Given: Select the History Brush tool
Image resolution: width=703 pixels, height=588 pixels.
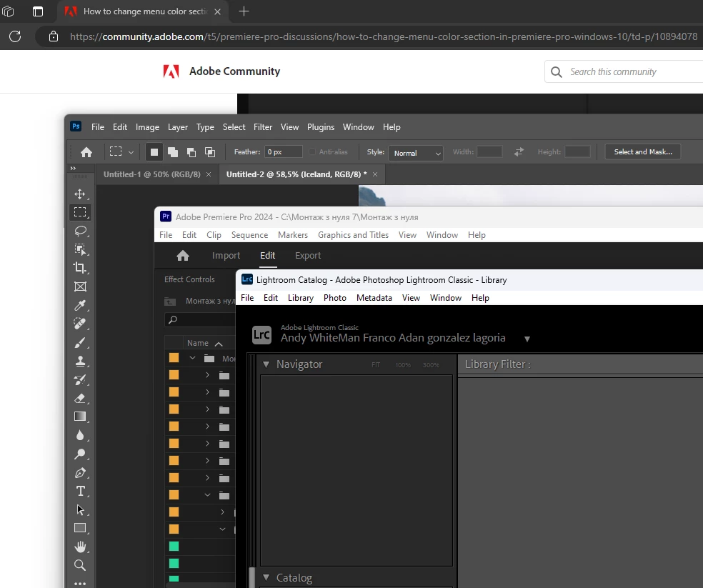Looking at the screenshot, I should 80,380.
